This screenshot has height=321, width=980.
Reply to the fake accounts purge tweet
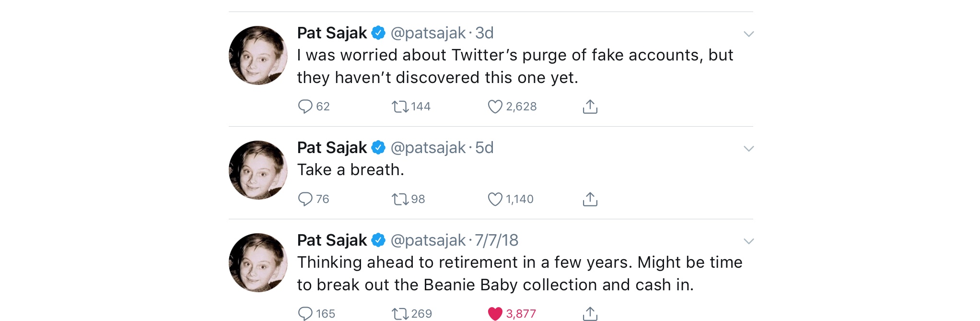point(305,106)
